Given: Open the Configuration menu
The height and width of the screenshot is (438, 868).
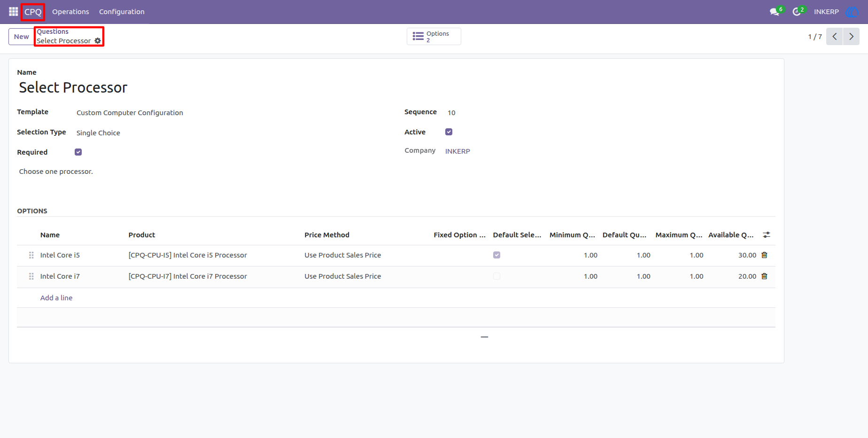Looking at the screenshot, I should 122,12.
